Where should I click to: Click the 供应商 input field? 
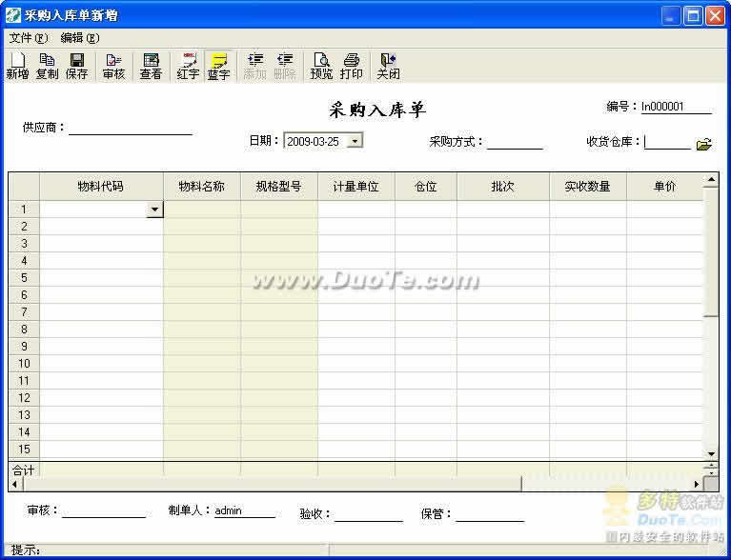click(x=131, y=128)
